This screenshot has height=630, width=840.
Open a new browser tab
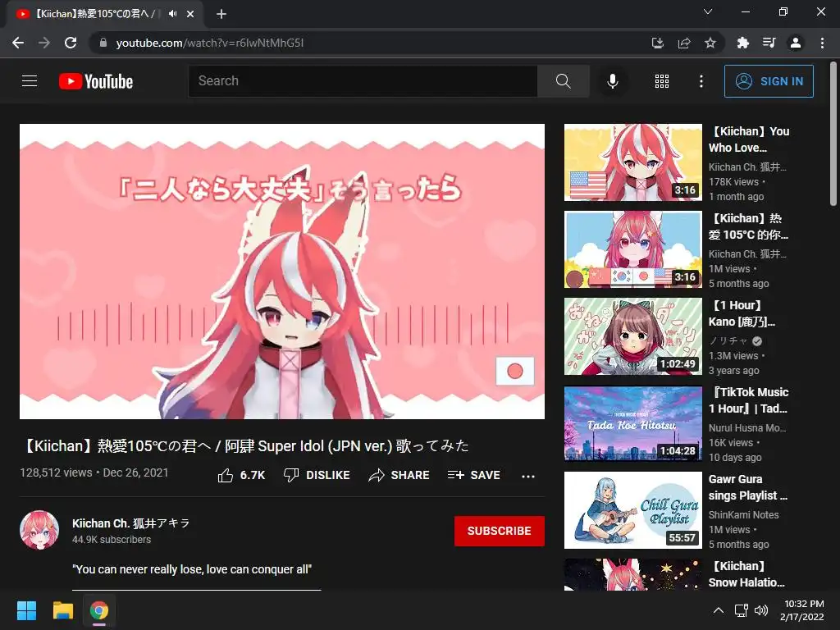(221, 14)
